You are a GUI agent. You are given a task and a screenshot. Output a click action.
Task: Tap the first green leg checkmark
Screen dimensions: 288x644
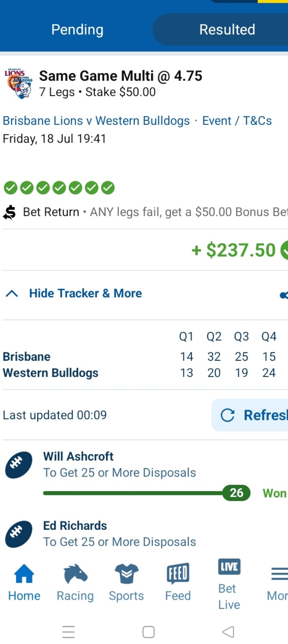11,188
